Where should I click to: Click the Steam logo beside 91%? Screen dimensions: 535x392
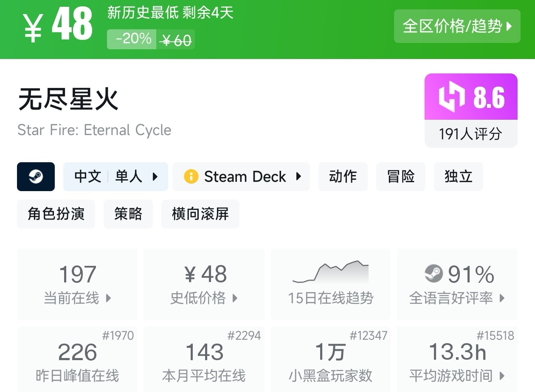pos(434,274)
